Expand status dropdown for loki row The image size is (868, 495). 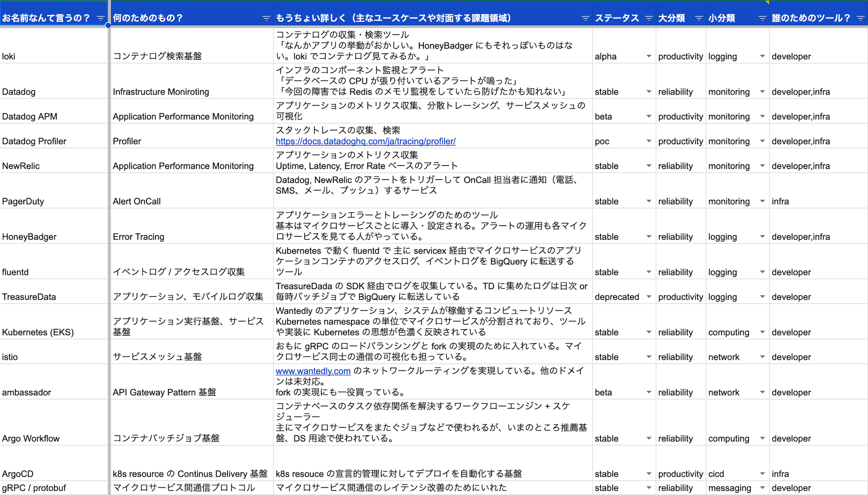[649, 56]
